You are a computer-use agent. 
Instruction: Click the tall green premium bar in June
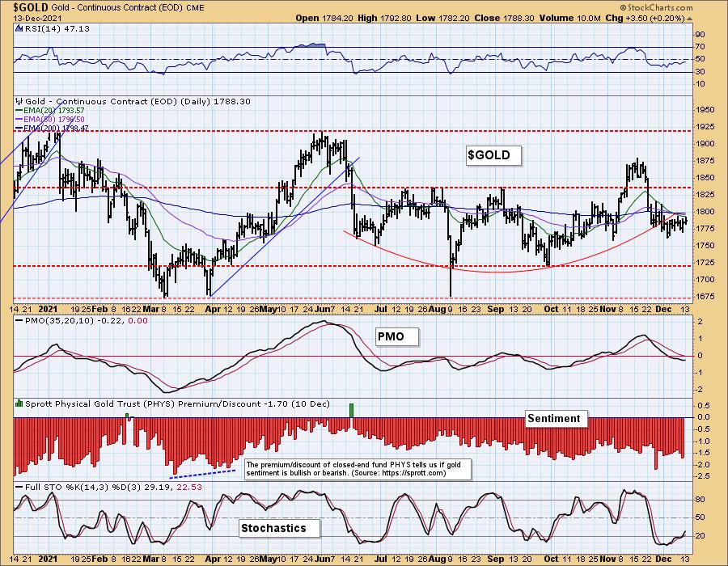point(352,411)
